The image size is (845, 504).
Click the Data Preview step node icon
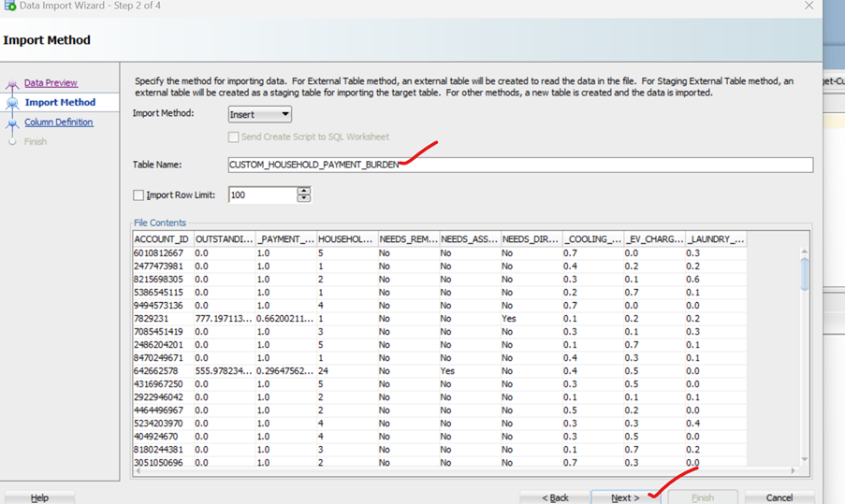click(12, 84)
